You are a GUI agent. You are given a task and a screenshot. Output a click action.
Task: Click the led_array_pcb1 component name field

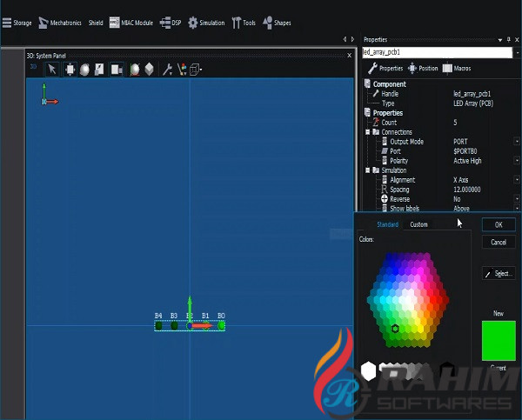pos(437,52)
